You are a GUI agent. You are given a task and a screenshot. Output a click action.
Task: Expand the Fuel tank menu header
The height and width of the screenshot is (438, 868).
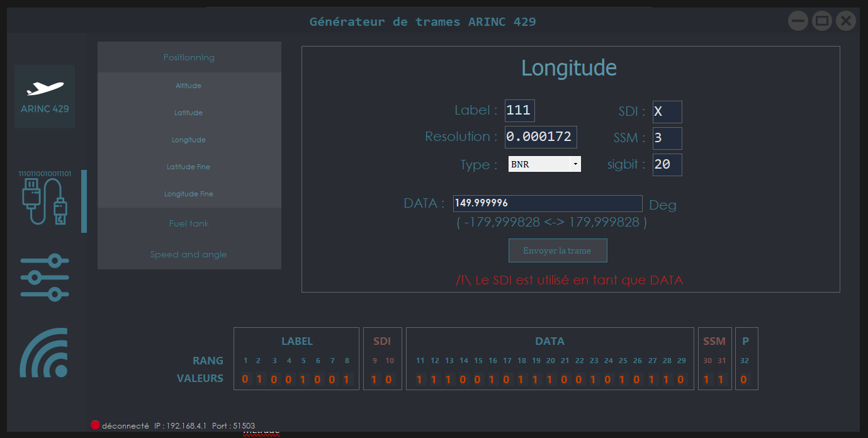[x=189, y=223]
